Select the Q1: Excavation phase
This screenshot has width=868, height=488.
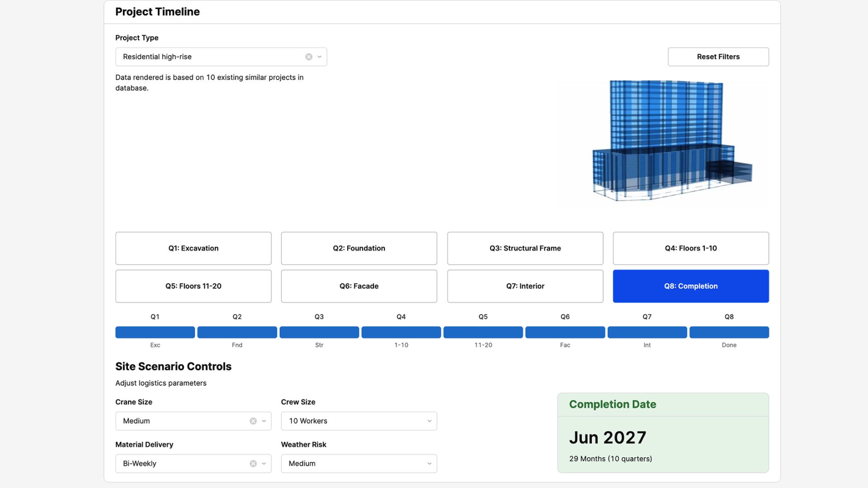tap(193, 249)
